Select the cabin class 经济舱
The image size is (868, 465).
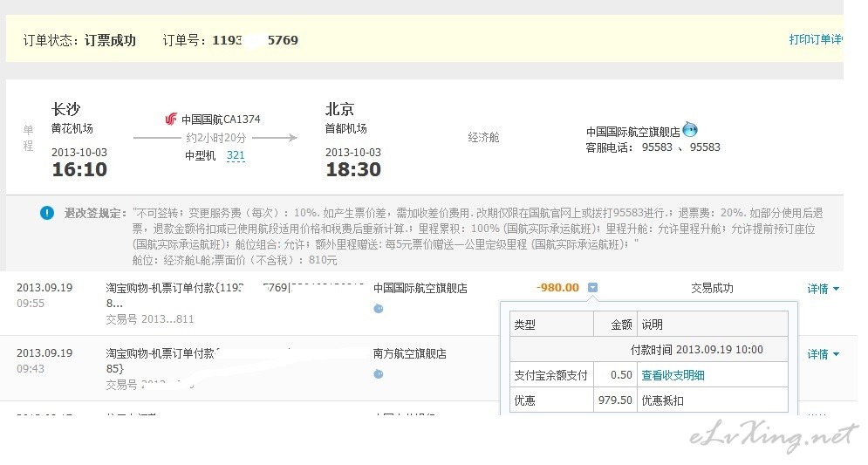pos(483,137)
